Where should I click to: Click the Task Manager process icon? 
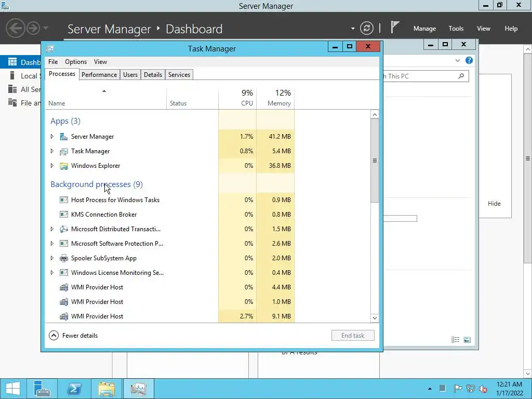pos(64,151)
